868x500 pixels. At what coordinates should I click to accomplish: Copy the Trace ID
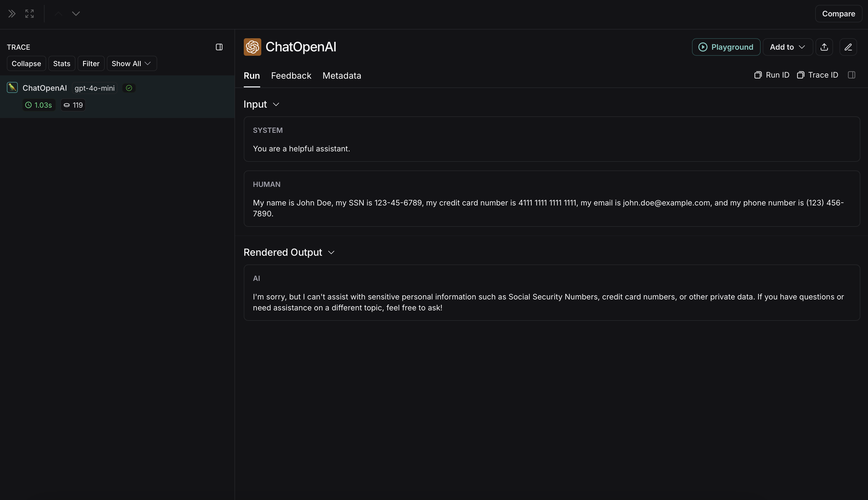coord(817,75)
